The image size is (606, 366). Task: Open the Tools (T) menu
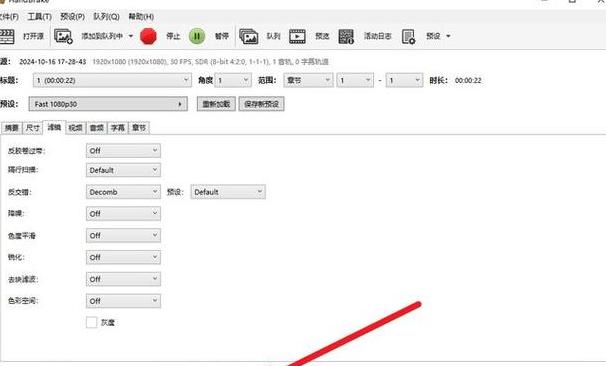tap(39, 17)
